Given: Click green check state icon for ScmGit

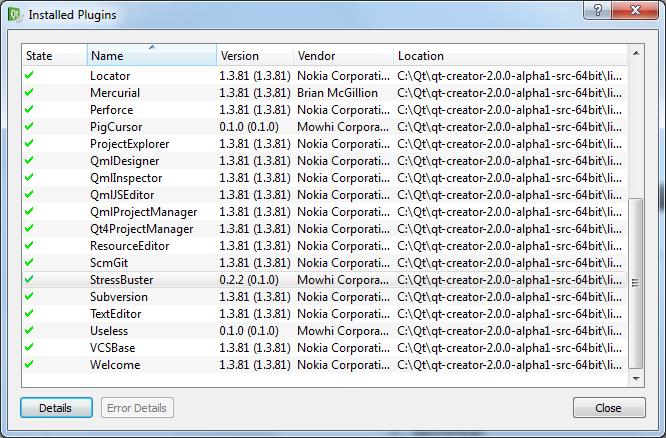Looking at the screenshot, I should [29, 263].
